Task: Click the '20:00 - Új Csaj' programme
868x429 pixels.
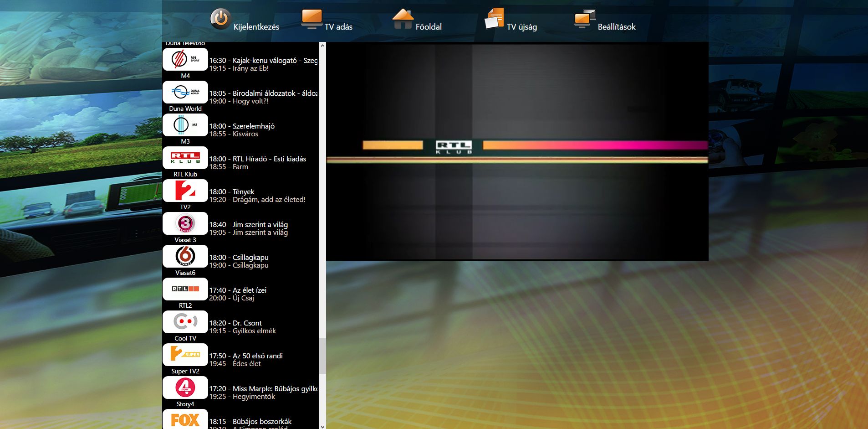Action: 232,298
